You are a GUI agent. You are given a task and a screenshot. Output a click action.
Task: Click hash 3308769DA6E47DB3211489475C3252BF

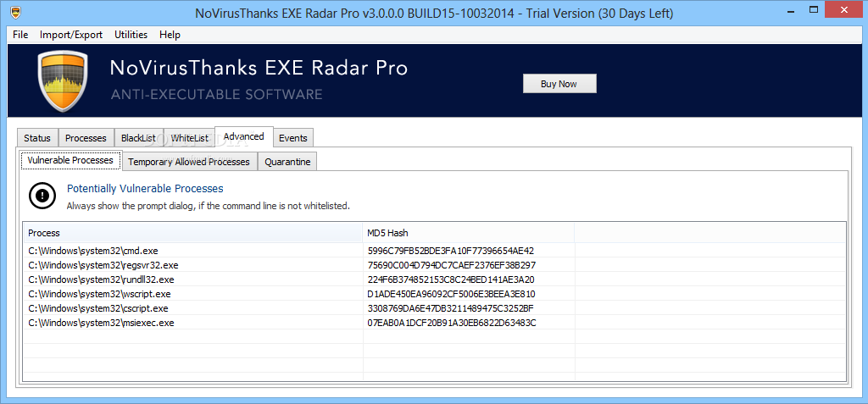[x=450, y=308]
